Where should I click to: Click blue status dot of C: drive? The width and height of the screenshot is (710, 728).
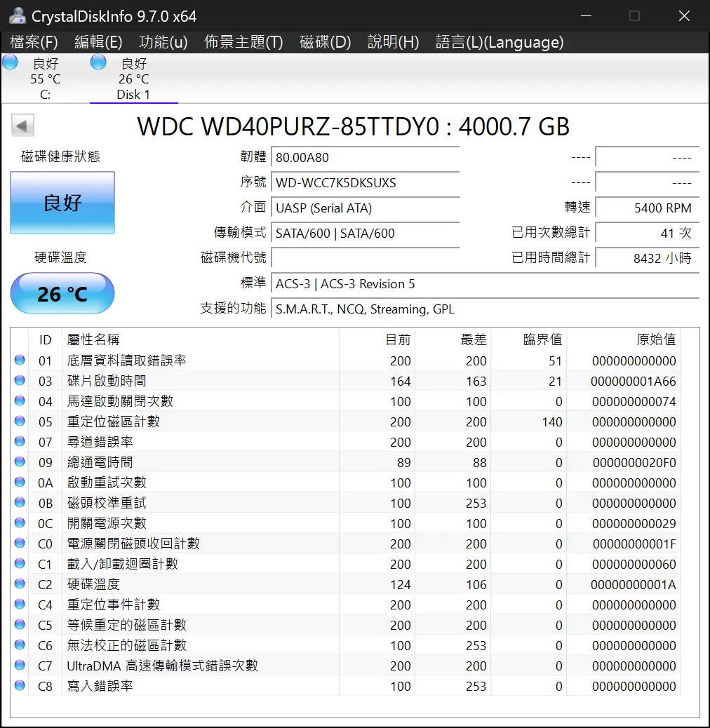(x=11, y=62)
